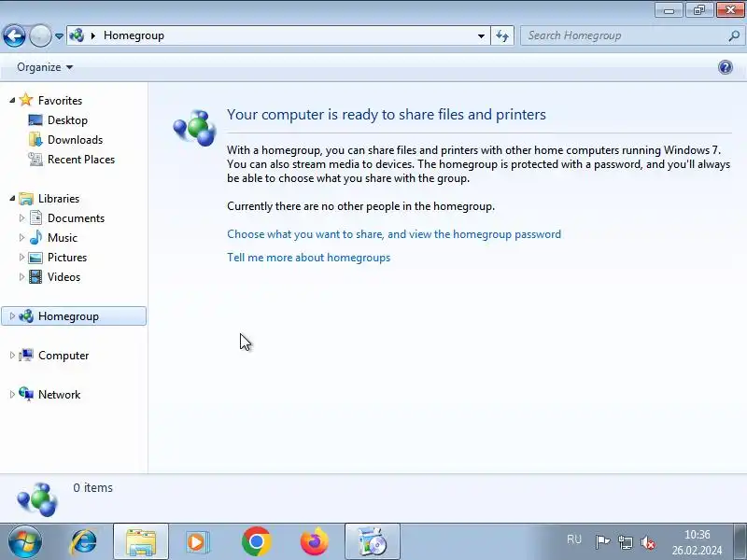Expand the Music library arrow
Image resolution: width=747 pixels, height=560 pixels.
pyautogui.click(x=21, y=237)
